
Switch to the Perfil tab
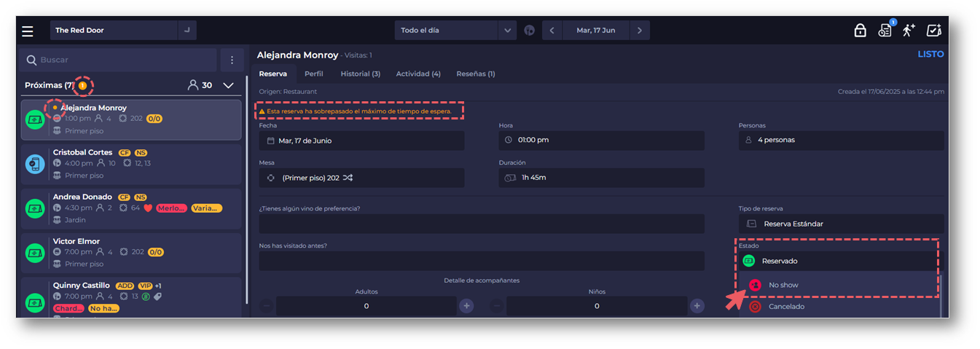[314, 74]
